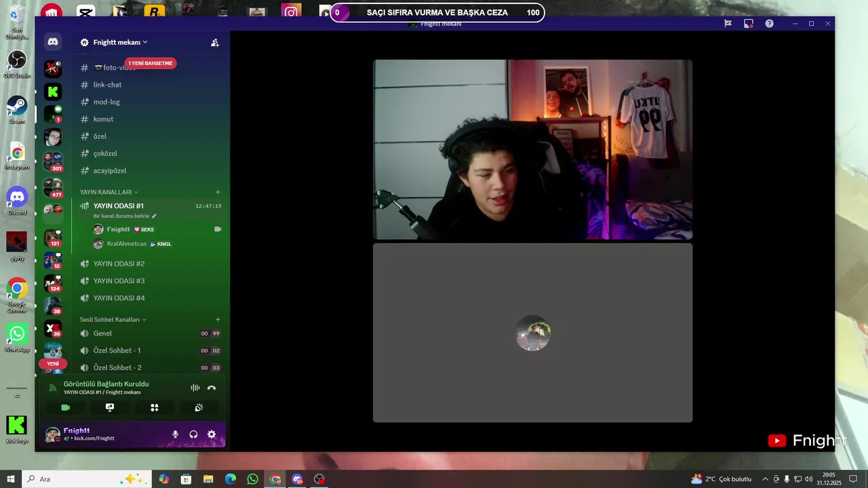This screenshot has width=868, height=488.
Task: Open the server icon with 38 badge
Action: 53,306
